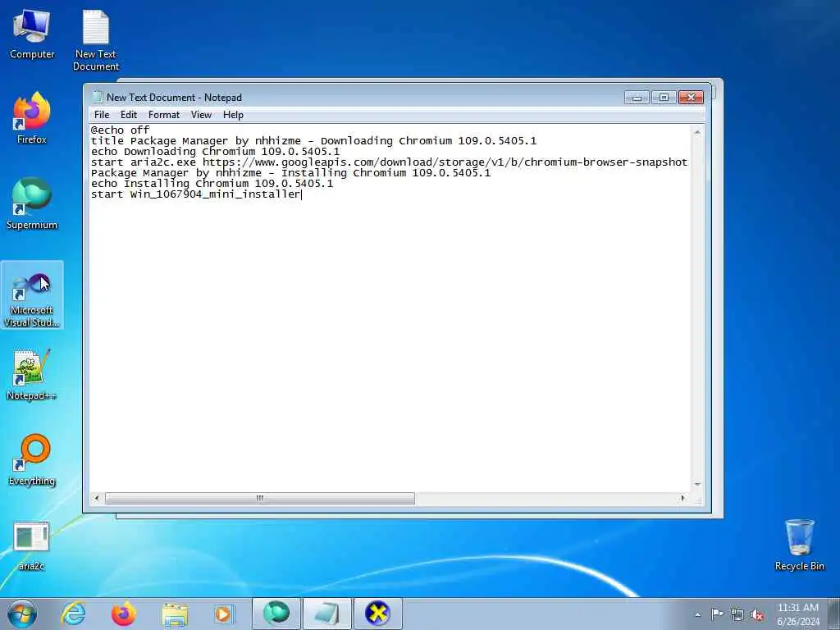Close the Notepad window
This screenshot has width=840, height=630.
(x=691, y=98)
